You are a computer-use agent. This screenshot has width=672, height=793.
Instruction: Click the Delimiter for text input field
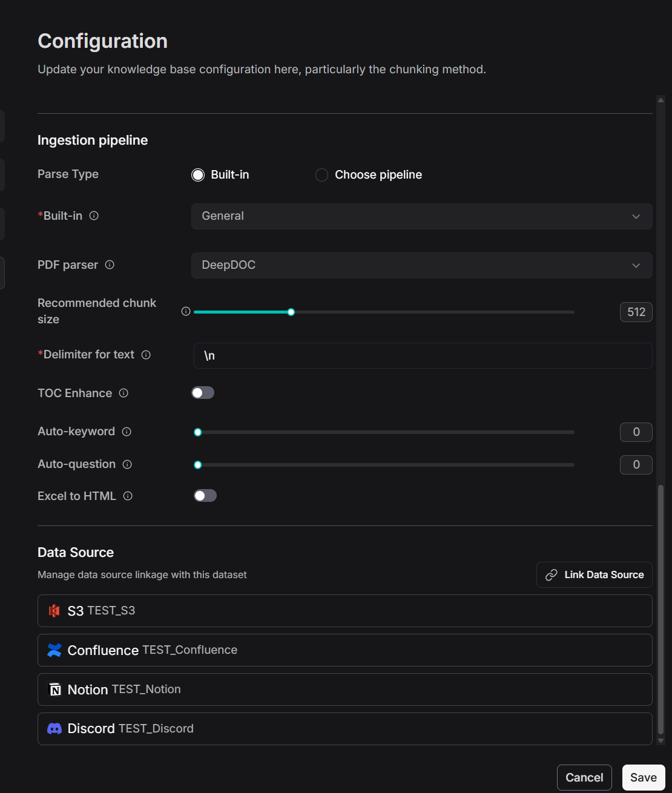(x=421, y=356)
